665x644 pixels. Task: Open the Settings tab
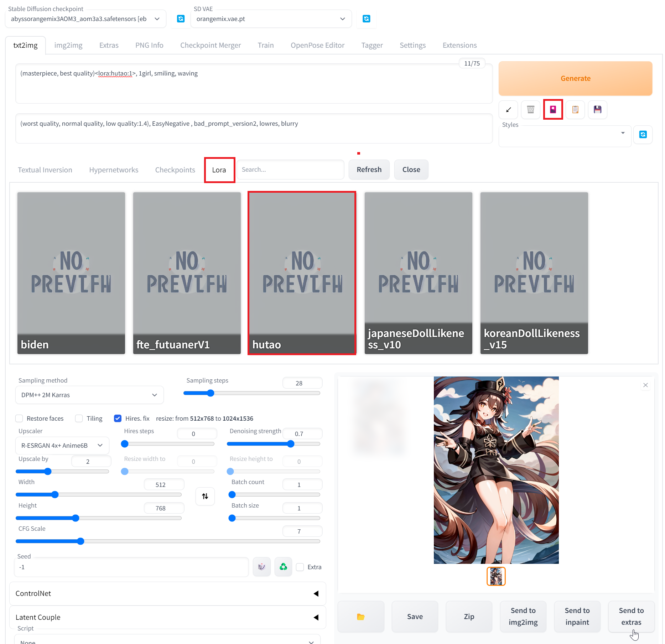pyautogui.click(x=412, y=45)
